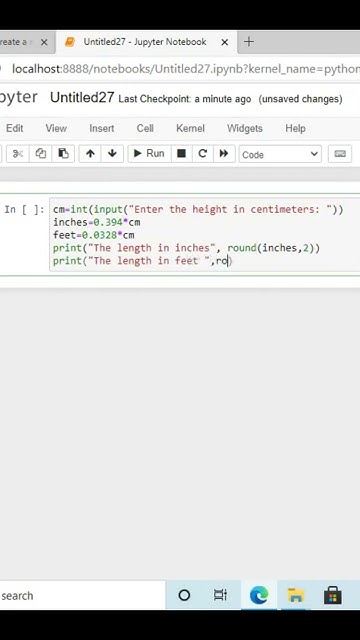Open the Widgets menu
Screen dimensions: 360x640
(x=244, y=128)
